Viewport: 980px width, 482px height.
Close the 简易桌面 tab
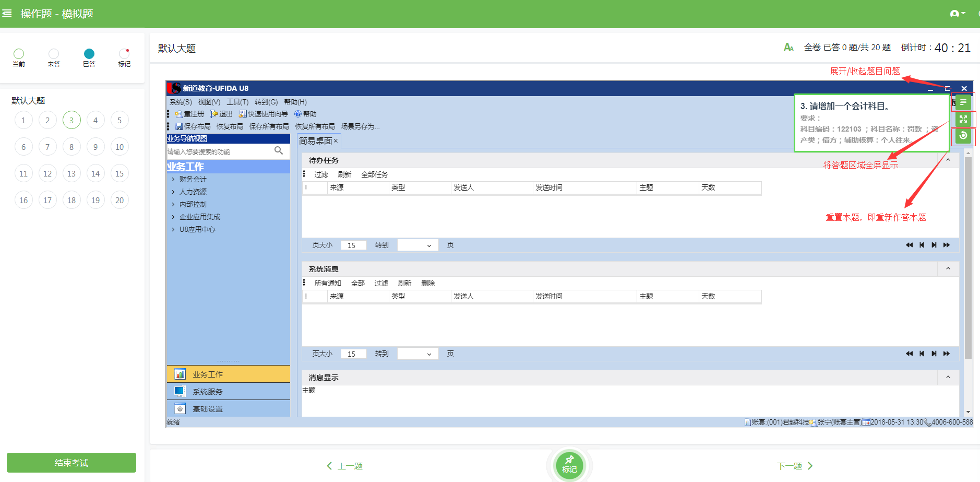(336, 141)
